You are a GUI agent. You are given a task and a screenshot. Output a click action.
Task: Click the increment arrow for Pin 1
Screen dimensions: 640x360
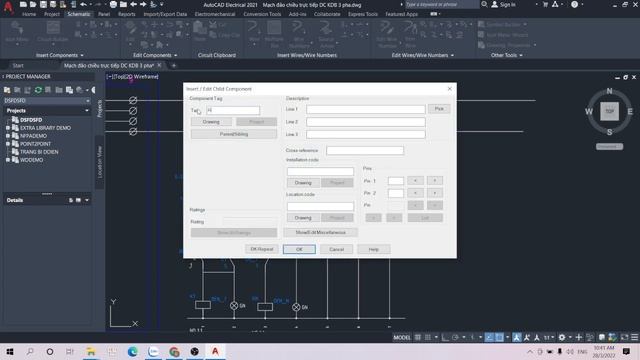pos(435,180)
